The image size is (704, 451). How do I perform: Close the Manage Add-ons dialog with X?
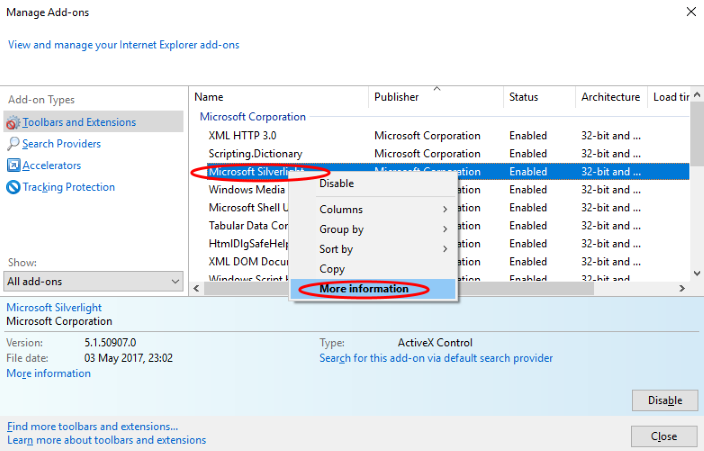pyautogui.click(x=691, y=12)
